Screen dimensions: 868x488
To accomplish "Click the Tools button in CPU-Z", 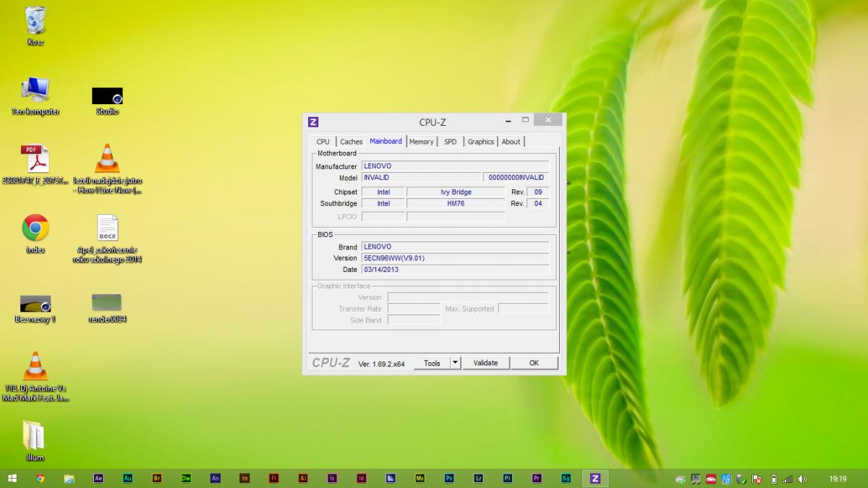I will click(432, 363).
